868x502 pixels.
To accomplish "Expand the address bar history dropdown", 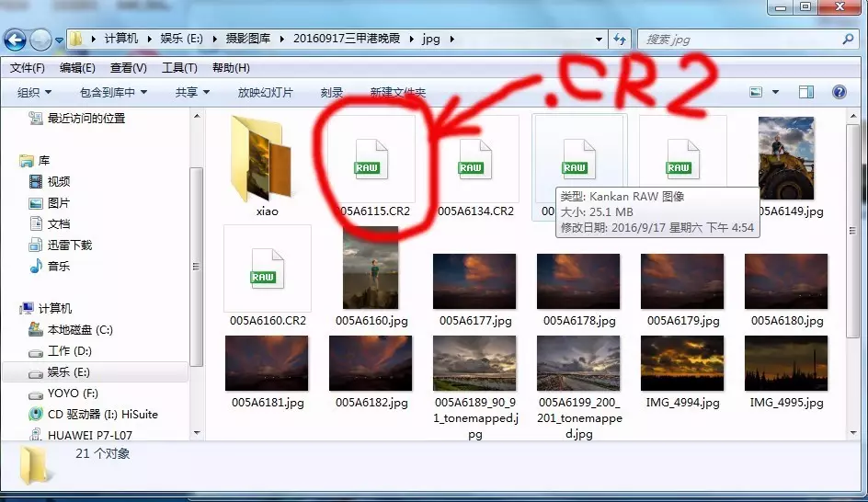I will pos(599,40).
